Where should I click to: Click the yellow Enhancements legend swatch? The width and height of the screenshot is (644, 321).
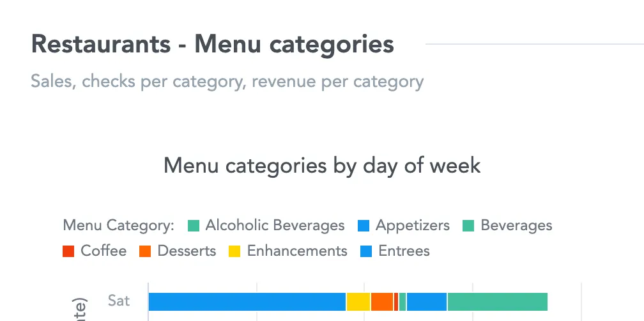pyautogui.click(x=234, y=251)
